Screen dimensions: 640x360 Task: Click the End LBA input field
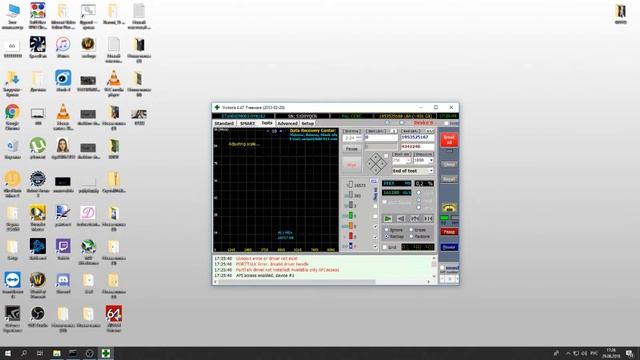pos(418,138)
